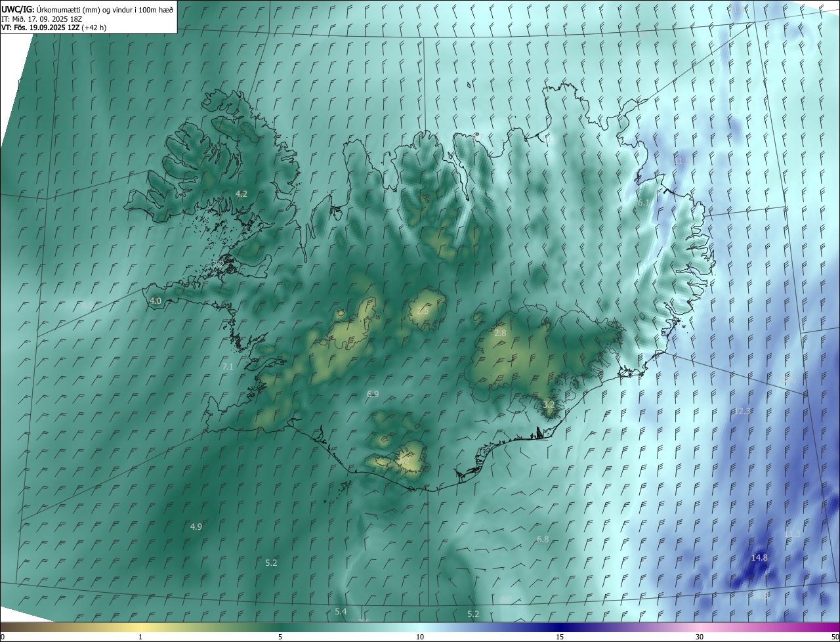Click the 7.1 value on the map

pyautogui.click(x=228, y=366)
